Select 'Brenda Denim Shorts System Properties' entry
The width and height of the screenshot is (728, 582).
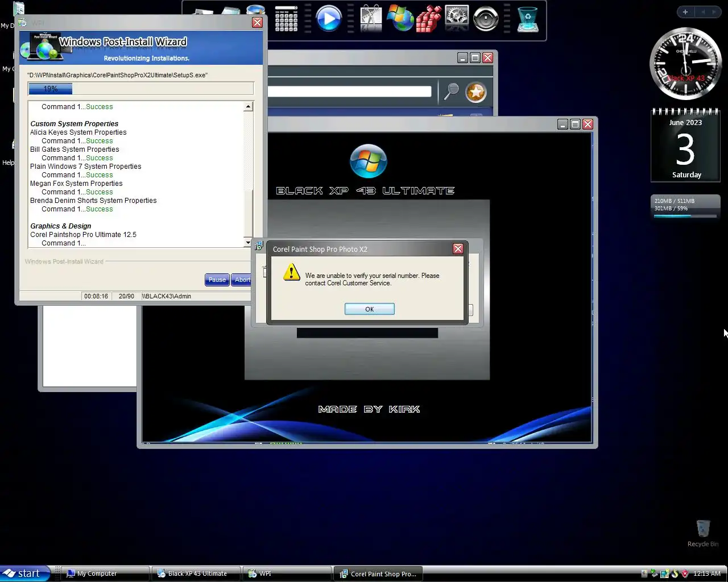click(93, 200)
